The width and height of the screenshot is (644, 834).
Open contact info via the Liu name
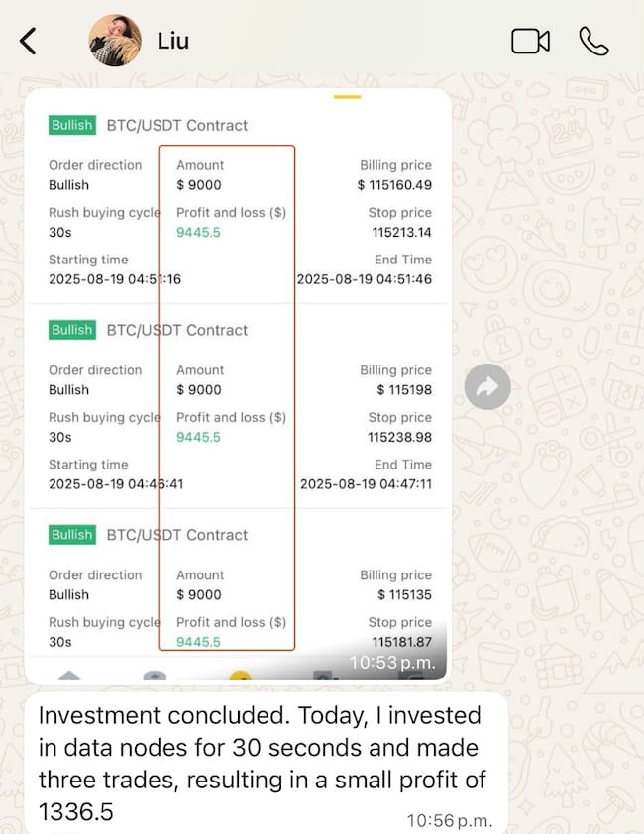pyautogui.click(x=172, y=41)
